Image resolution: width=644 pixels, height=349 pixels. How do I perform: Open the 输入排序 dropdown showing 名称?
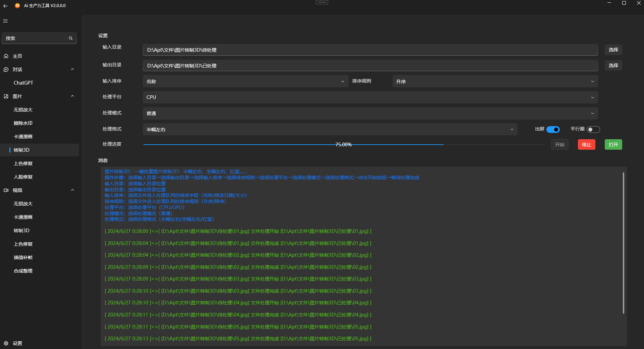tap(245, 82)
